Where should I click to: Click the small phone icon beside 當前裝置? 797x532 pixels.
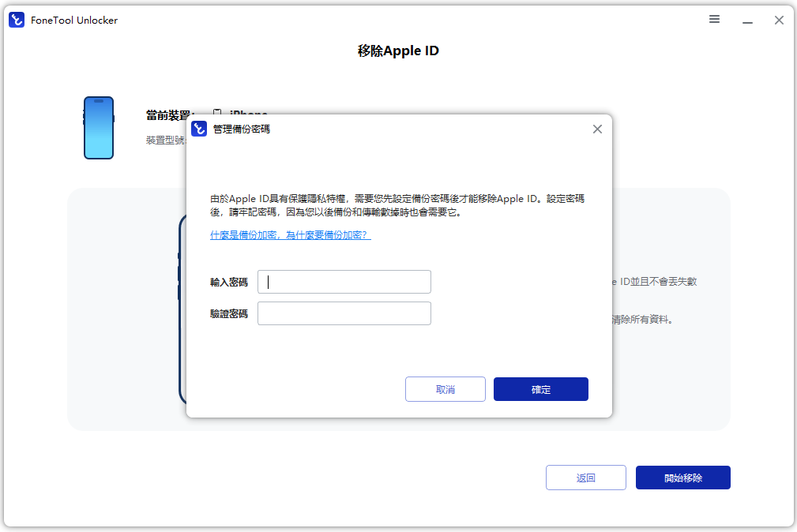tap(216, 115)
